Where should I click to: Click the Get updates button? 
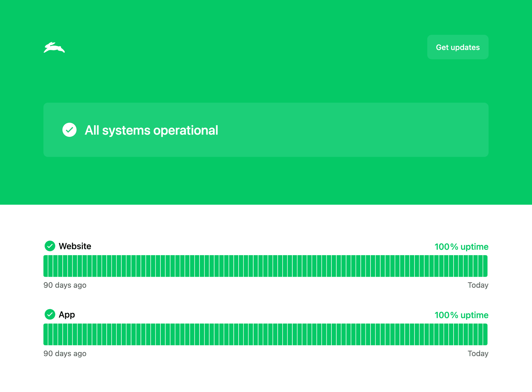[x=458, y=47]
